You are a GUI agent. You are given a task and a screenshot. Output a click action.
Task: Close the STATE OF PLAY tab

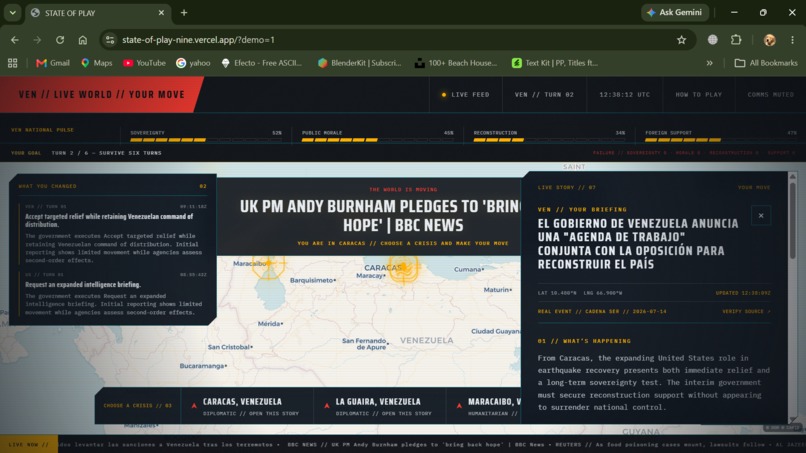tap(161, 13)
